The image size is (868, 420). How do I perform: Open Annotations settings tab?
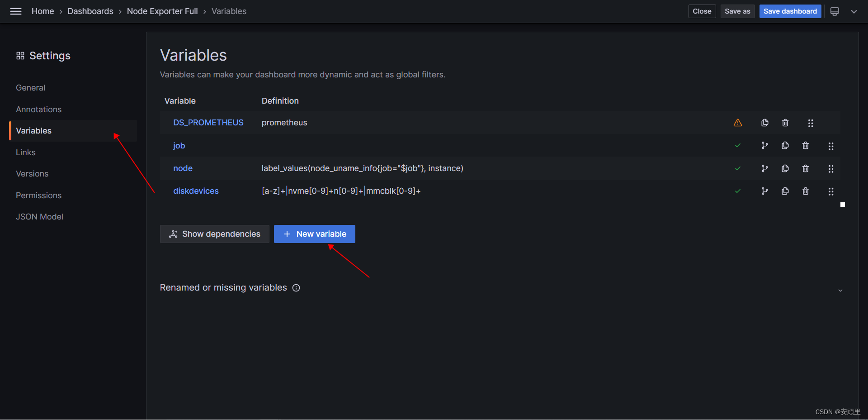point(39,110)
